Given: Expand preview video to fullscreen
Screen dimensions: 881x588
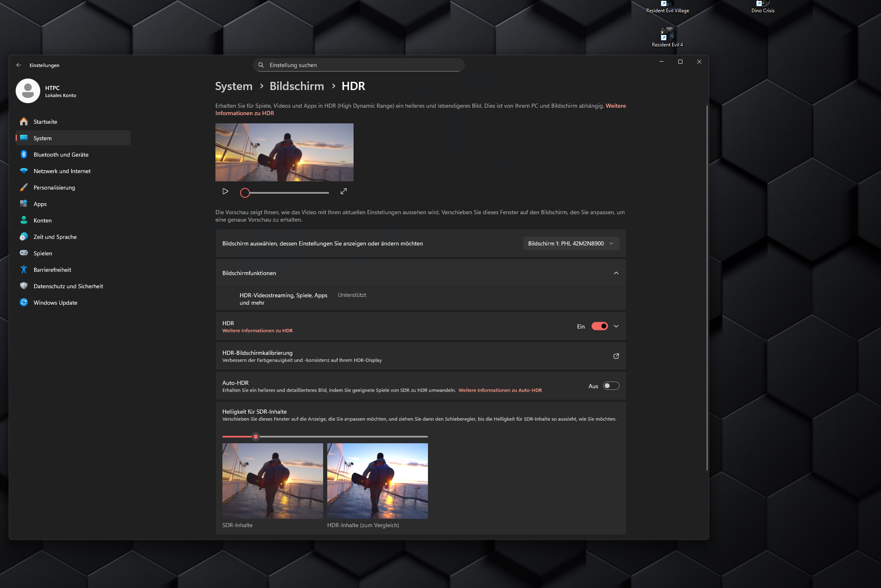Looking at the screenshot, I should point(344,191).
